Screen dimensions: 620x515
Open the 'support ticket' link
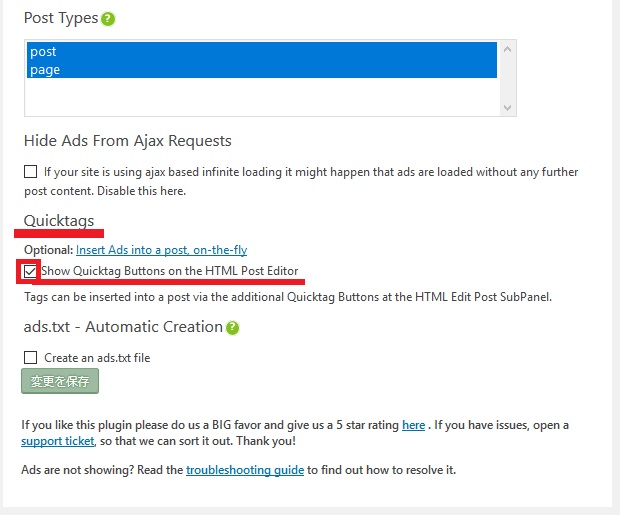click(58, 441)
